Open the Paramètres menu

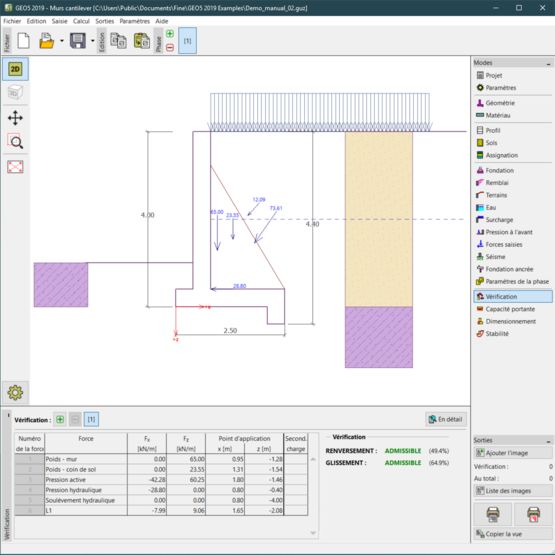pos(135,21)
